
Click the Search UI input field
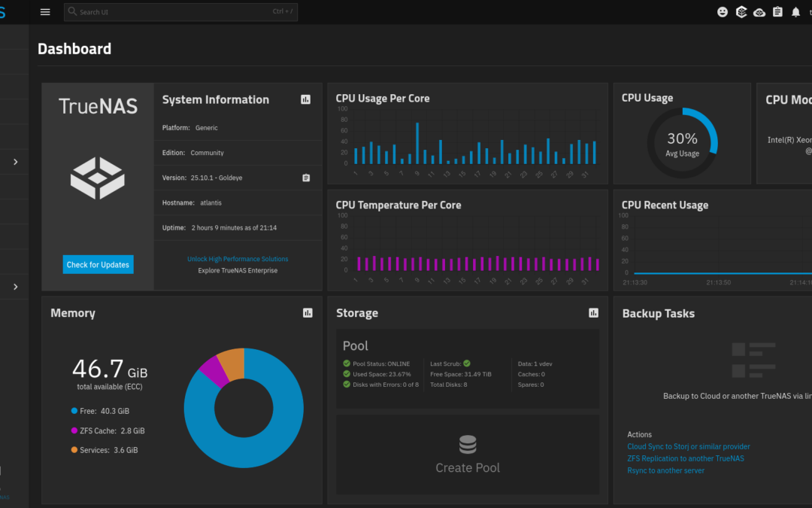coord(180,12)
